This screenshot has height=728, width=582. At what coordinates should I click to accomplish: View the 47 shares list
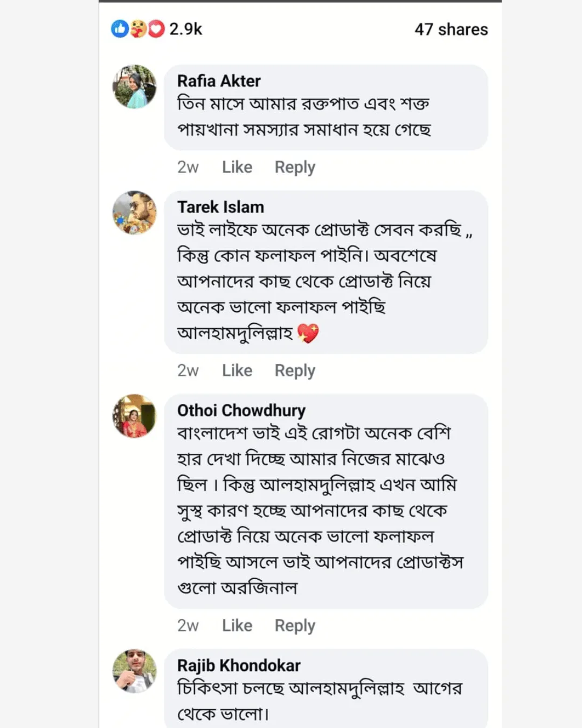(451, 29)
